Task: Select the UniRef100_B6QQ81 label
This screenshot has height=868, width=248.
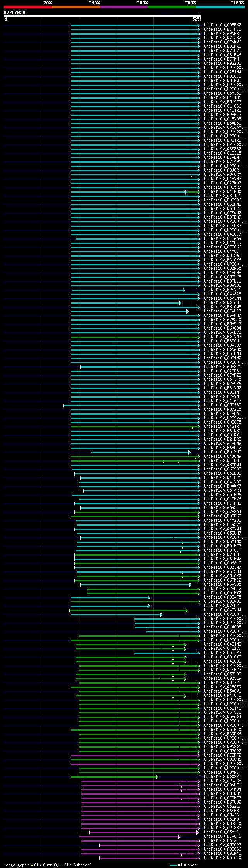Action: point(222,431)
